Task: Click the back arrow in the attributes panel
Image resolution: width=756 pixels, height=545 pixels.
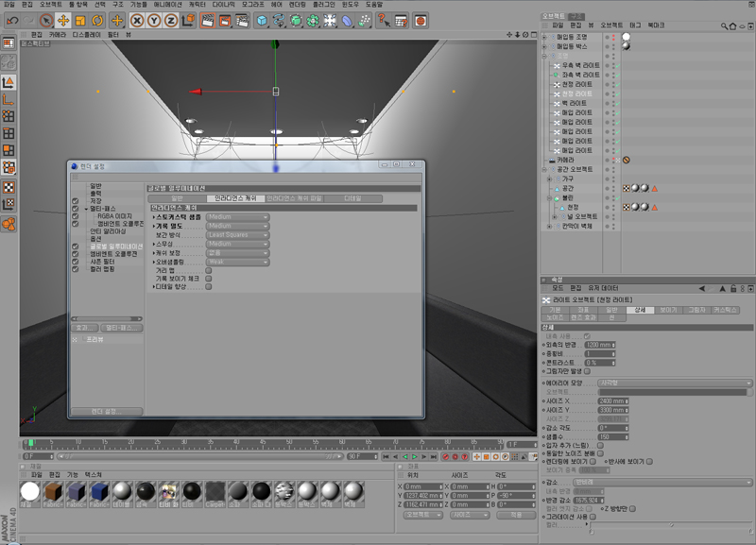Action: pyautogui.click(x=702, y=288)
